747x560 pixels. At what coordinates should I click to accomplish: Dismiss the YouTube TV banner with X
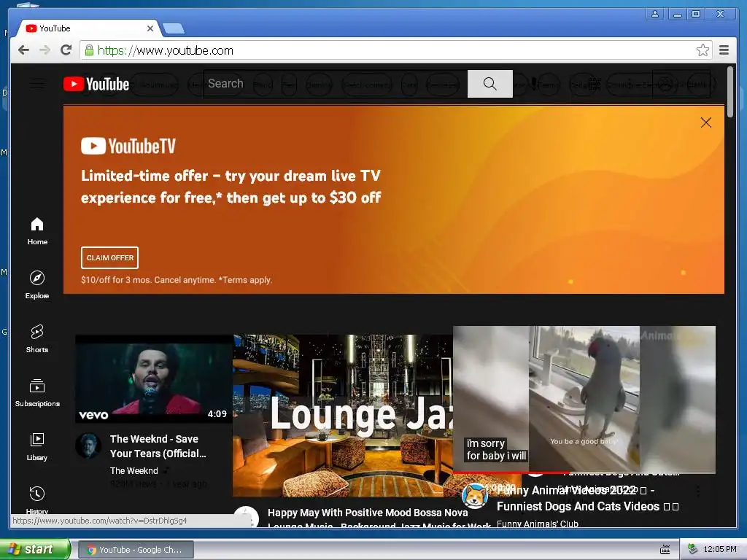click(706, 122)
